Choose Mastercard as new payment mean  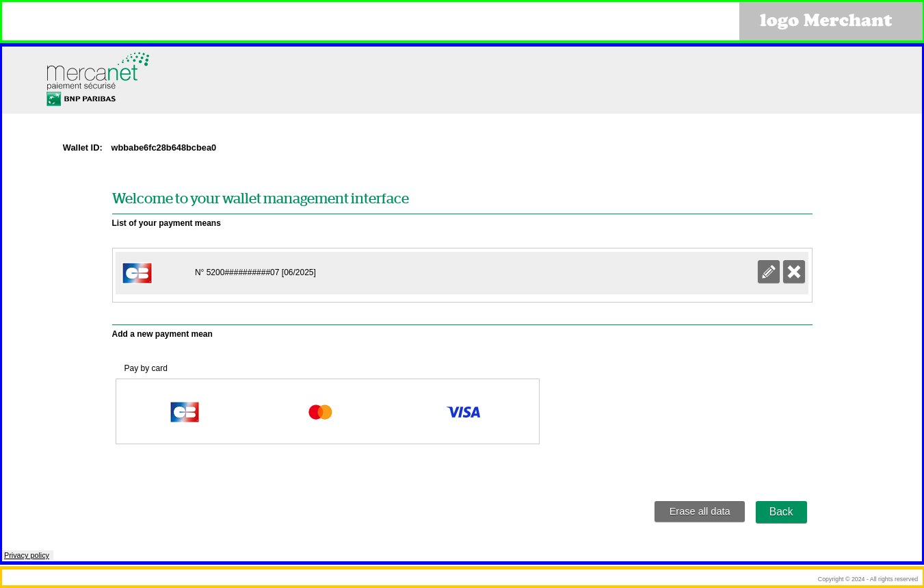[x=319, y=411]
